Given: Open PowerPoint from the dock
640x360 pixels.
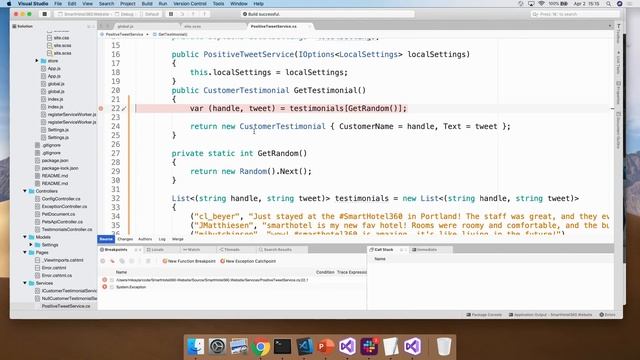Looking at the screenshot, I should 326,347.
